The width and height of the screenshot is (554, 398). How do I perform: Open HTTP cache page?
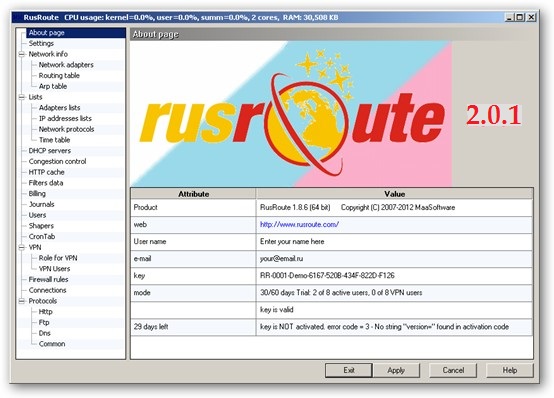[x=46, y=172]
